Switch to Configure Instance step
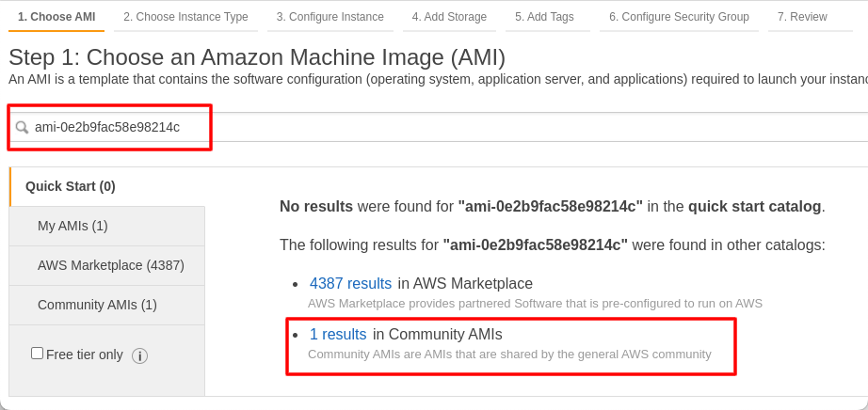The width and height of the screenshot is (868, 410). point(330,17)
